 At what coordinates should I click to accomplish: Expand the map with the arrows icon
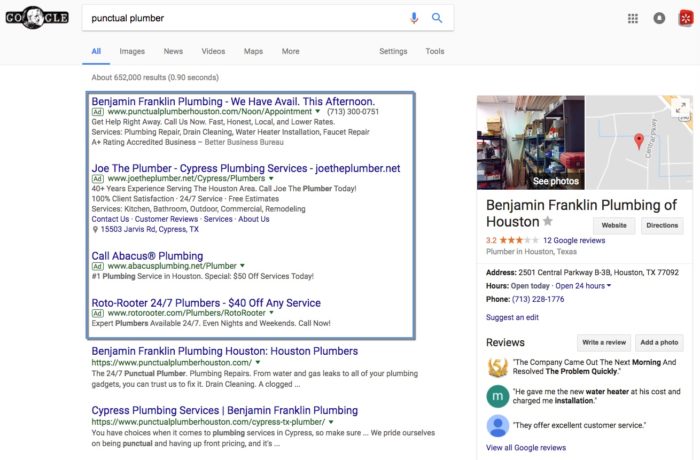(681, 108)
